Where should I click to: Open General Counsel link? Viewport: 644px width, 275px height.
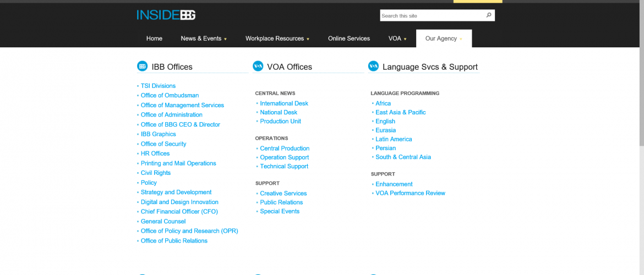point(163,221)
